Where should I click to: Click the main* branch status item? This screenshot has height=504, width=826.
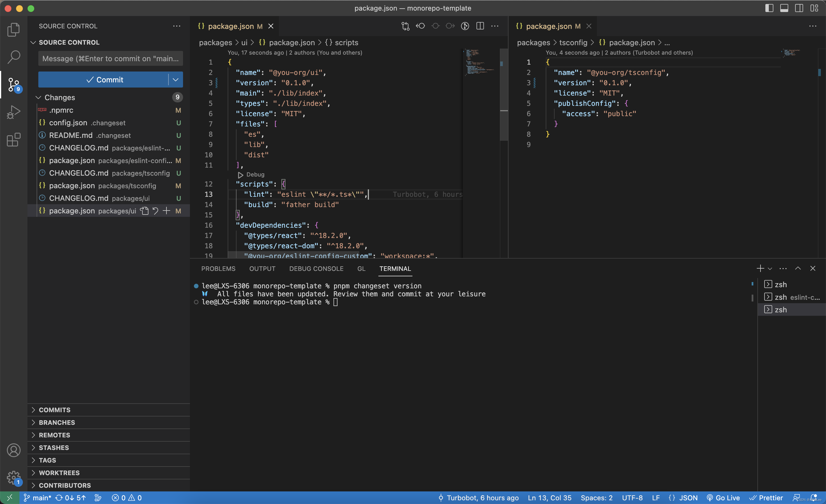tap(37, 498)
